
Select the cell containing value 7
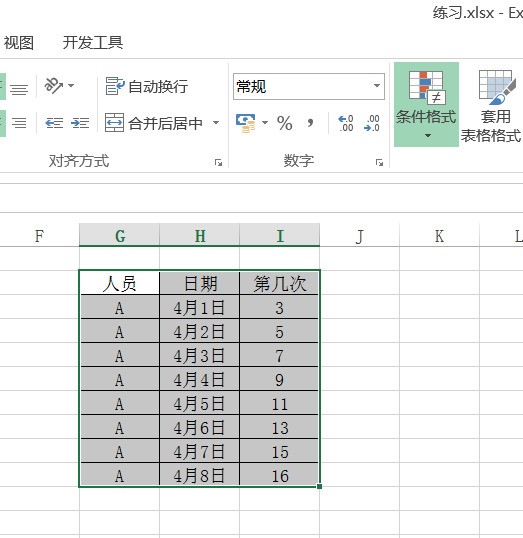click(x=280, y=355)
